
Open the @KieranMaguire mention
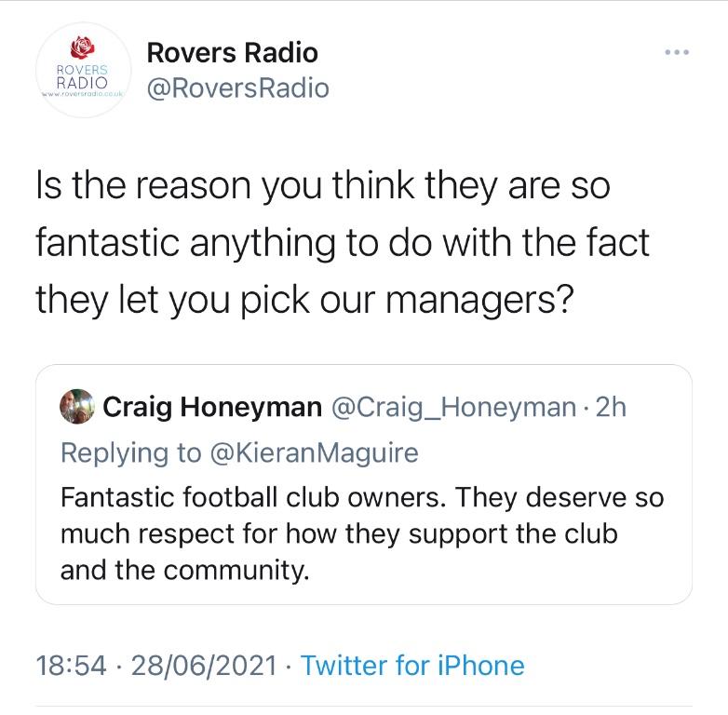pos(315,452)
